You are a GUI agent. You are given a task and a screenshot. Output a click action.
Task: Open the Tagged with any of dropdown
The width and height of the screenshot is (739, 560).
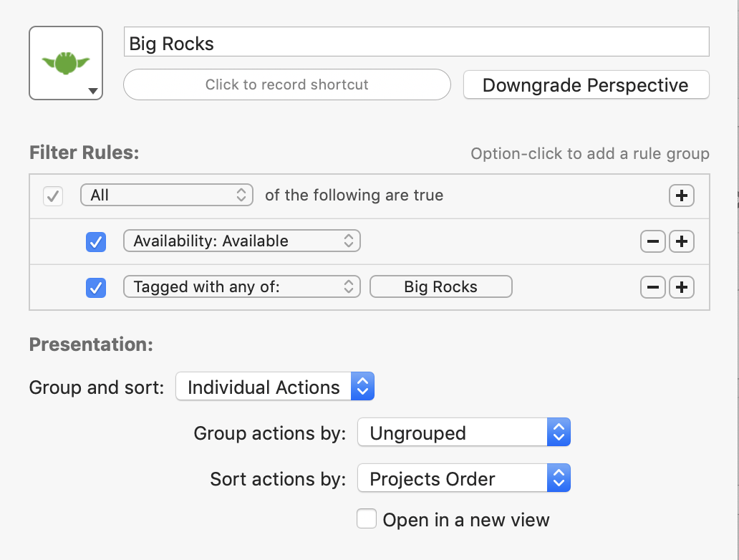click(x=242, y=286)
